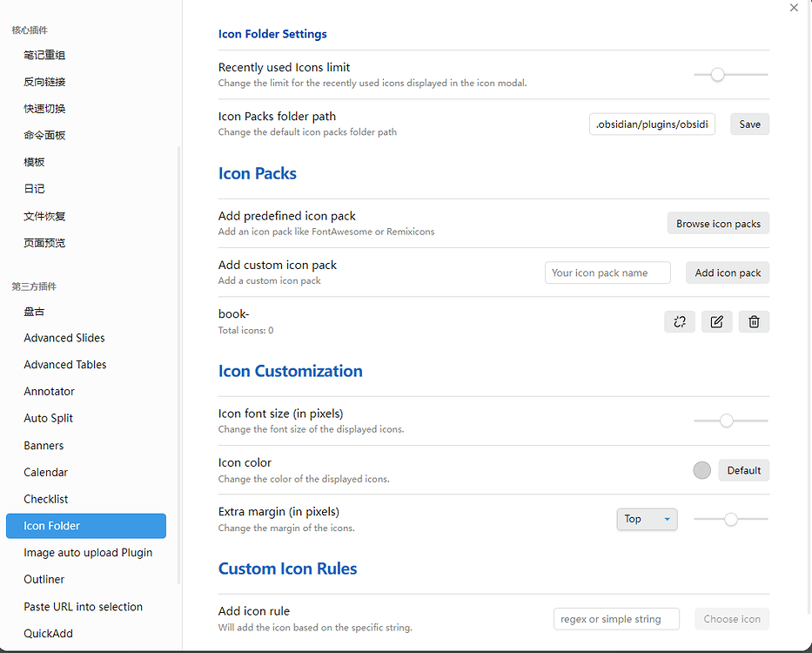Select Calendar in the plugin sidebar
Screen dimensions: 812x653
point(46,472)
